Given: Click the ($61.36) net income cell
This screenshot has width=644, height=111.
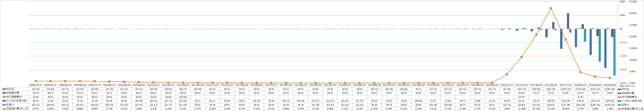Looking at the screenshot, I should tap(551, 89).
